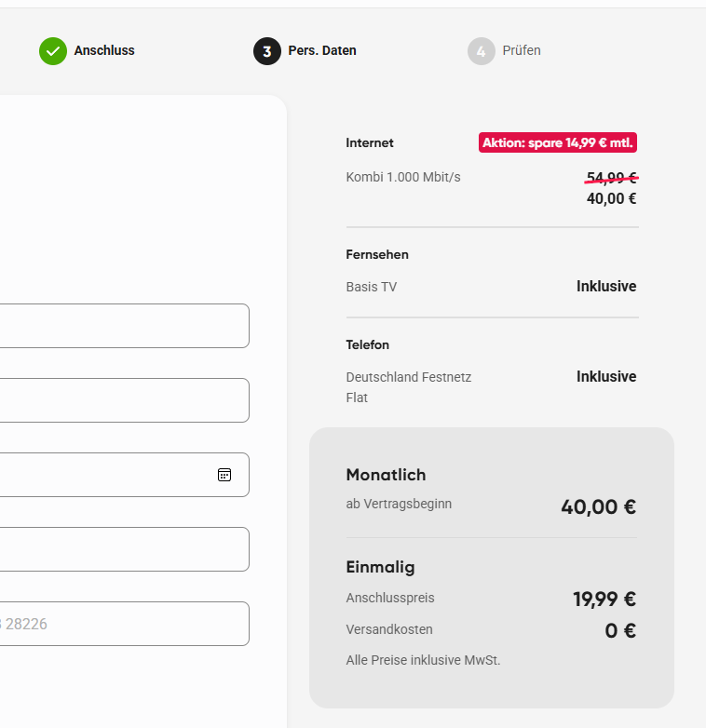Focus the topmost empty text input field
The width and height of the screenshot is (706, 728).
(121, 326)
